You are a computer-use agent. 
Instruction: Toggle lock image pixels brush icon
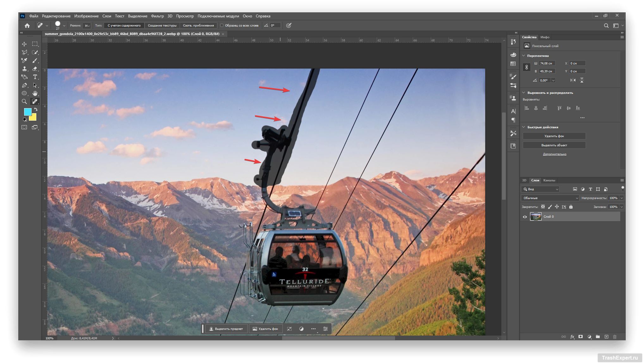(550, 207)
